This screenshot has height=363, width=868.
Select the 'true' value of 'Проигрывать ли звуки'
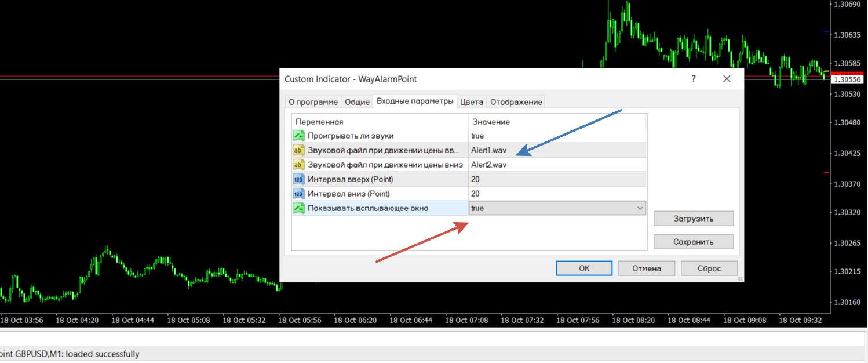pyautogui.click(x=556, y=136)
